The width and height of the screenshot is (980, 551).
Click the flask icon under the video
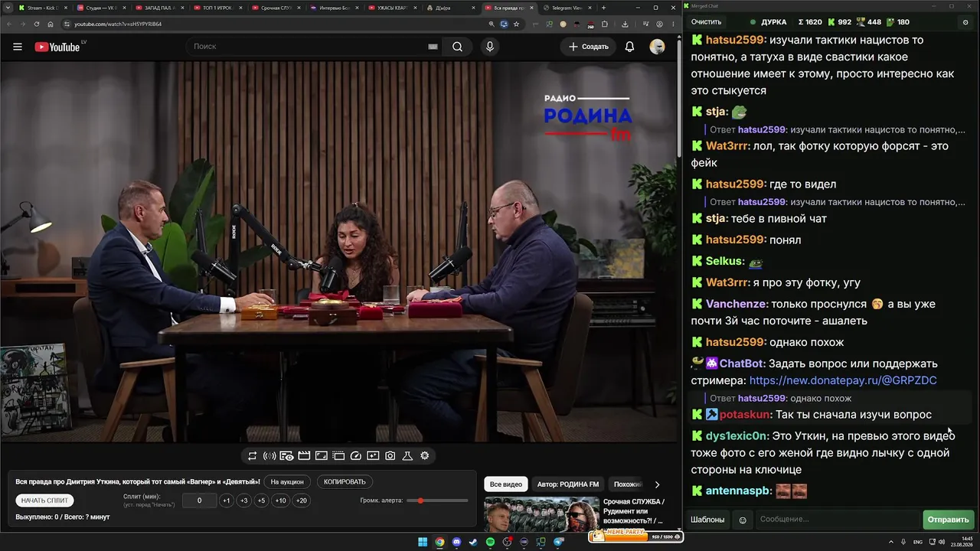click(x=407, y=456)
